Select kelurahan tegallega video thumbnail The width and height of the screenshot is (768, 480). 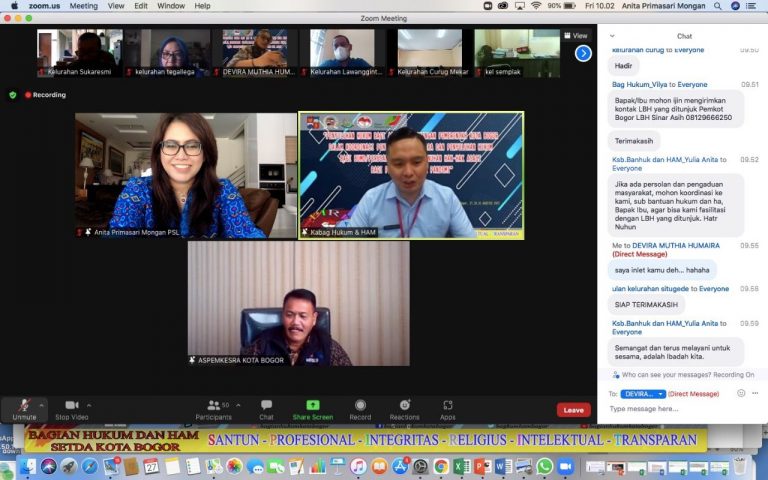167,53
